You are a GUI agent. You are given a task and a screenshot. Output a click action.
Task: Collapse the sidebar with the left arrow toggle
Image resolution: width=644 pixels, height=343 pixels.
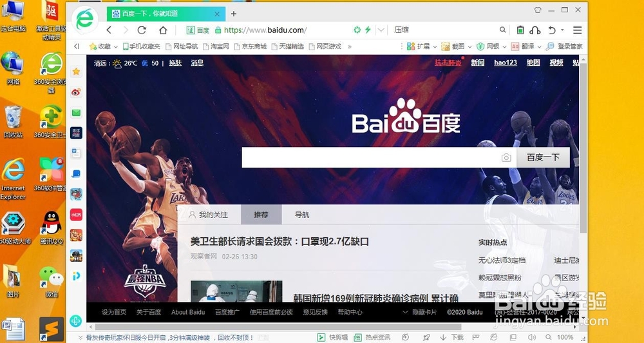(x=77, y=46)
